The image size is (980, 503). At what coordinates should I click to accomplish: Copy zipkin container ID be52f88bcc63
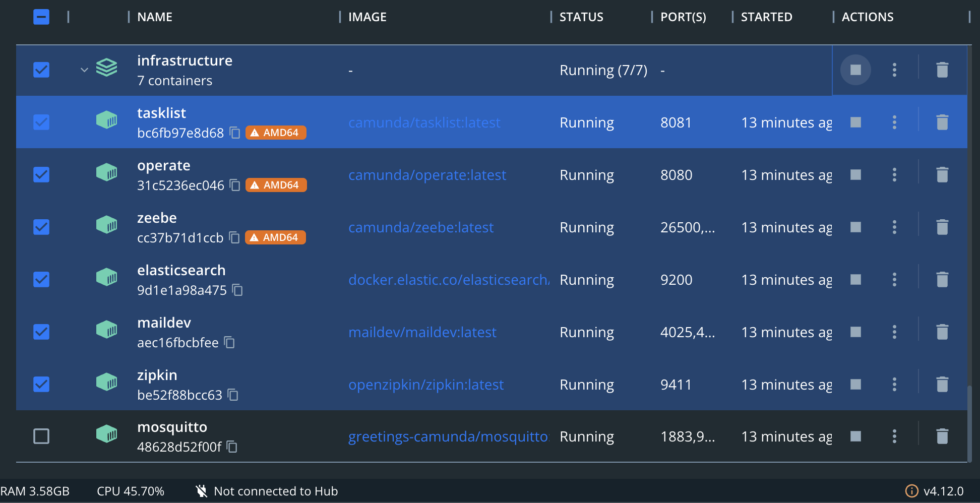pyautogui.click(x=233, y=395)
